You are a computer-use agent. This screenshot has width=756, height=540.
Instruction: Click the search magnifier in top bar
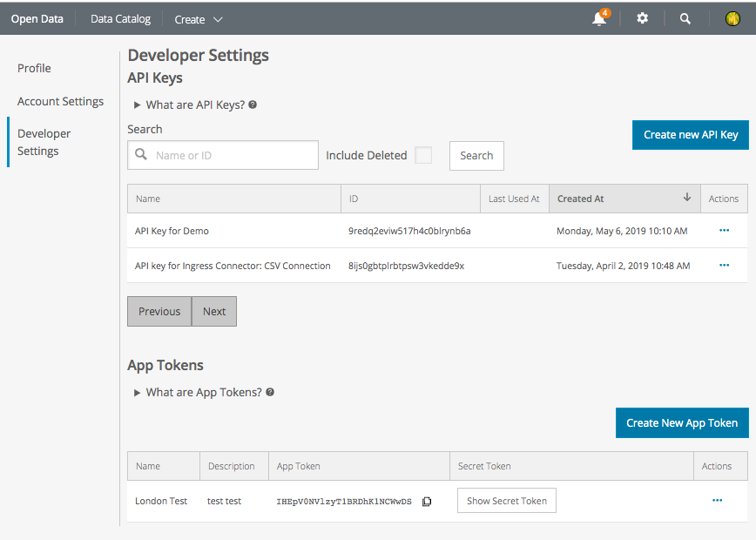[x=685, y=19]
